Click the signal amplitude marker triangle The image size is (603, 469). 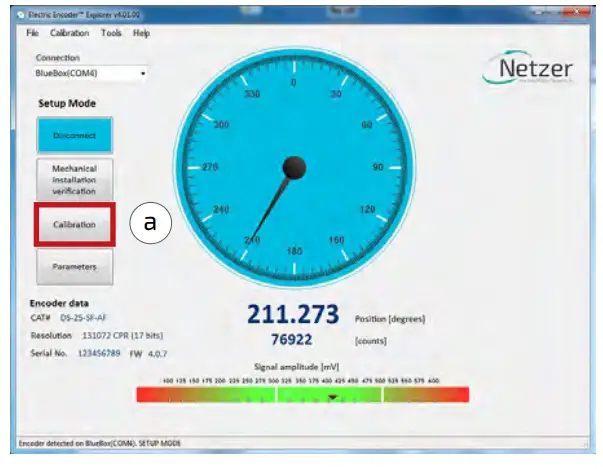click(x=333, y=397)
